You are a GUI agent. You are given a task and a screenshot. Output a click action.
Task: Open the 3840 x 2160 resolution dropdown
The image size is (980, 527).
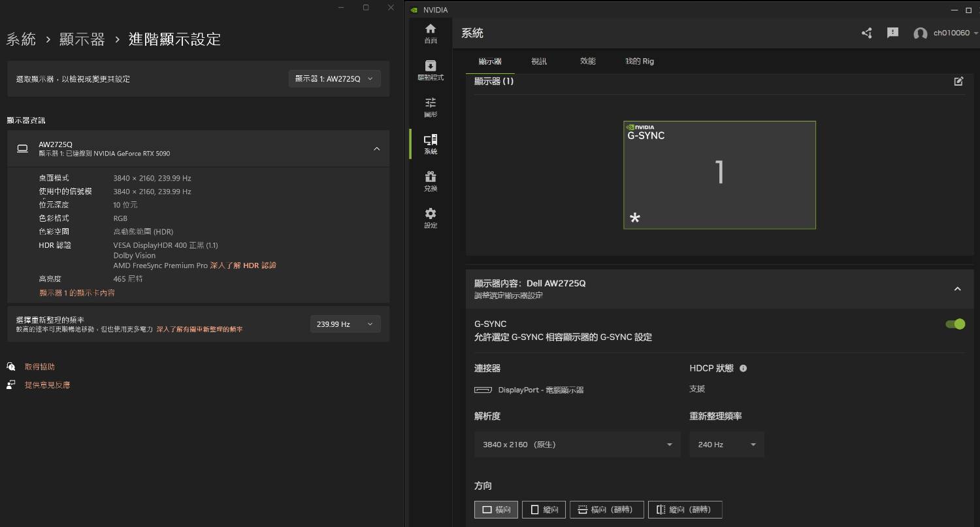click(x=577, y=445)
